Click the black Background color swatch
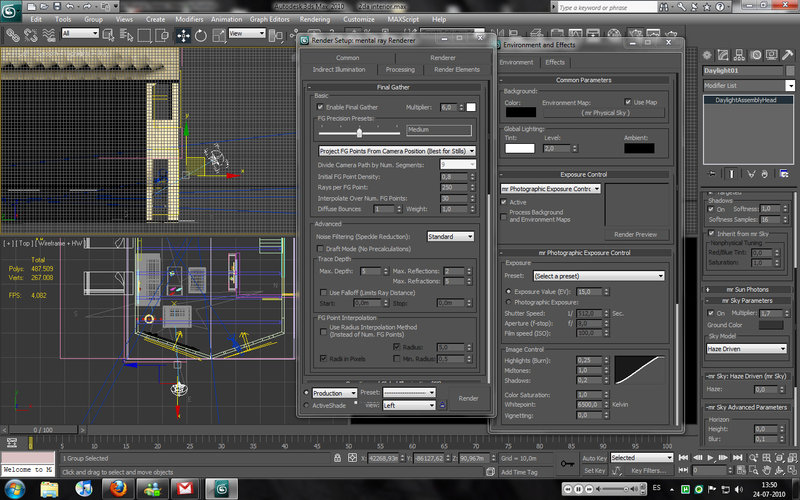 tap(519, 114)
